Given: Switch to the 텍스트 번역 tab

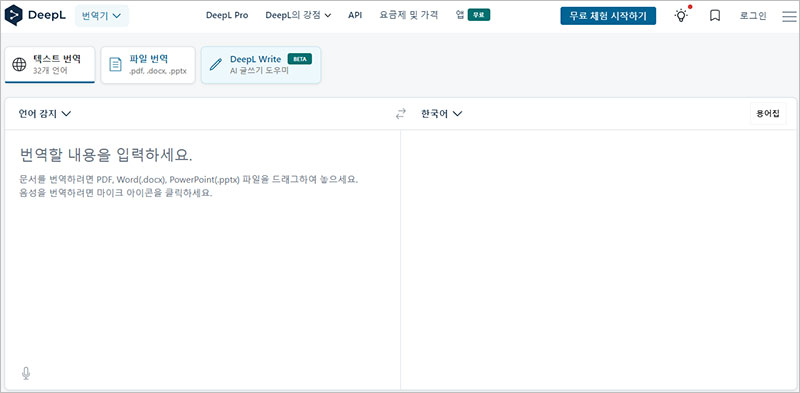Looking at the screenshot, I should point(50,65).
